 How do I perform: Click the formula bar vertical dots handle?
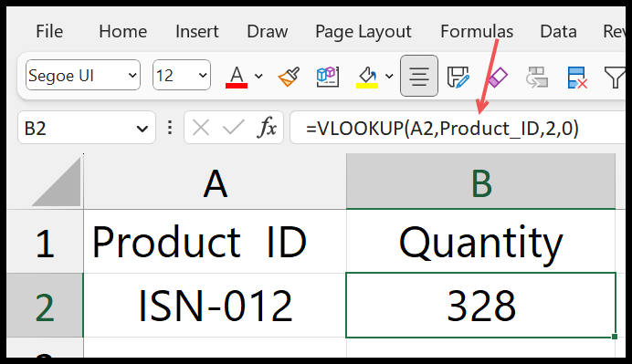point(170,128)
